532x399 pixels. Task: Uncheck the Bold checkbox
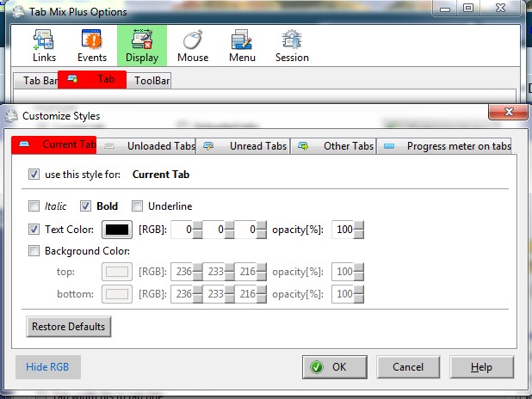tap(85, 206)
